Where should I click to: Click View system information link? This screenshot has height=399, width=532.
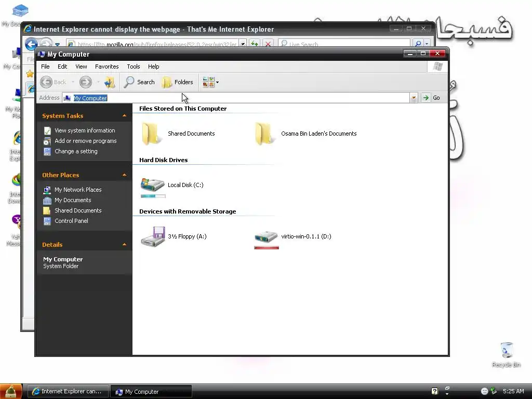pyautogui.click(x=85, y=130)
